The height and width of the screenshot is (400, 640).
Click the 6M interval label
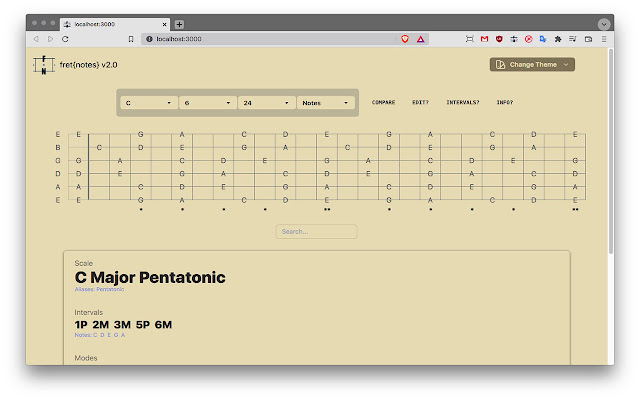point(163,325)
